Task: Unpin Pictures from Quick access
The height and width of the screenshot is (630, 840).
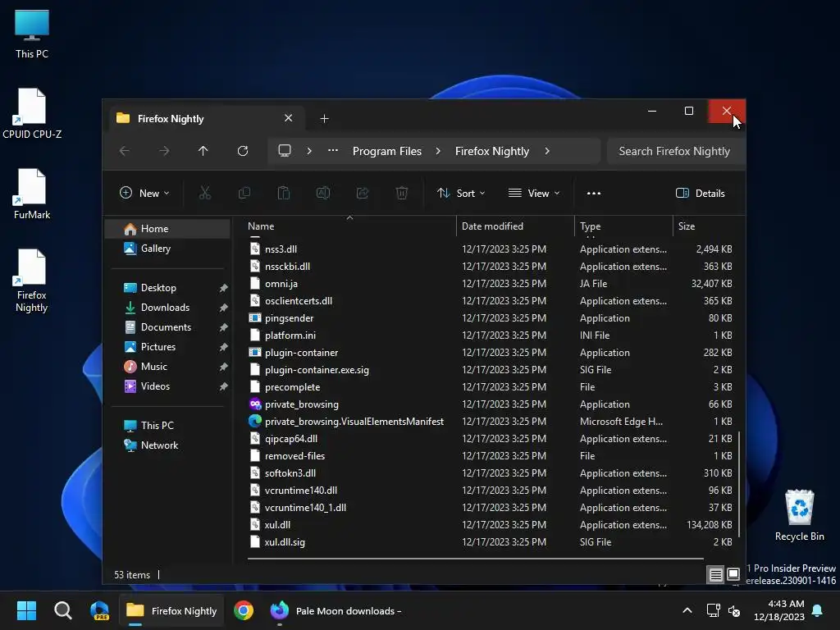Action: pos(223,347)
